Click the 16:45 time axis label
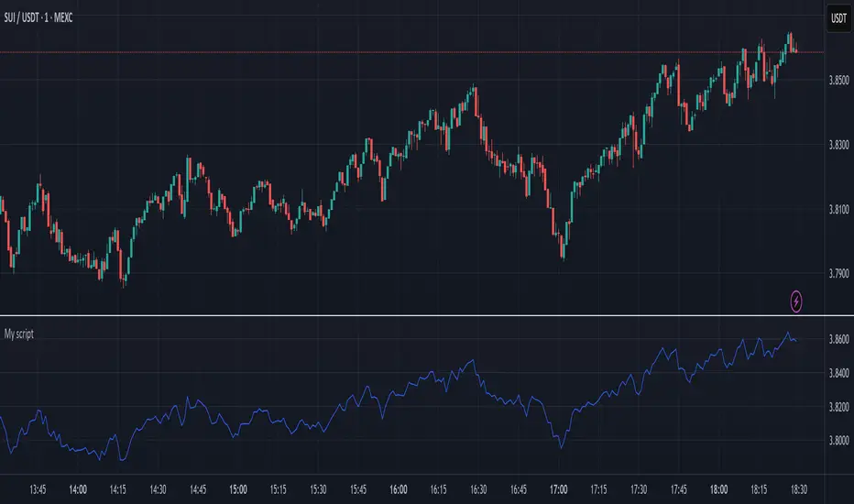The image size is (854, 504). (x=518, y=489)
